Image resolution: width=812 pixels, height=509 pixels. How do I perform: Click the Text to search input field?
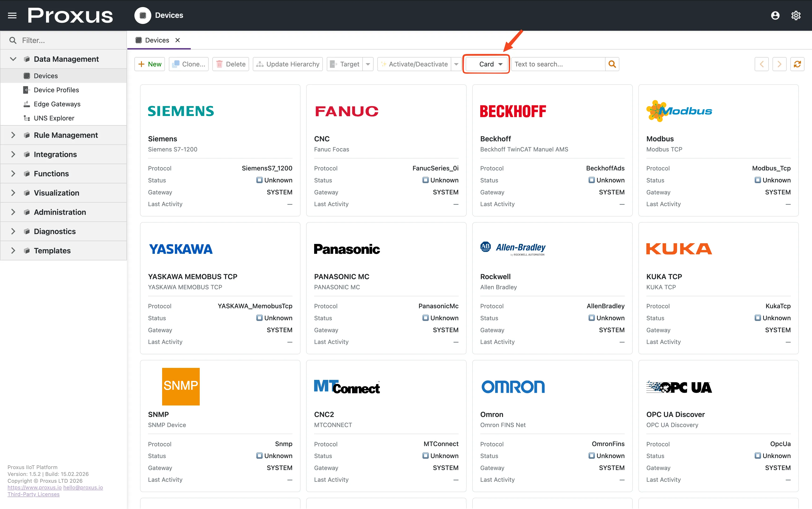tap(556, 64)
